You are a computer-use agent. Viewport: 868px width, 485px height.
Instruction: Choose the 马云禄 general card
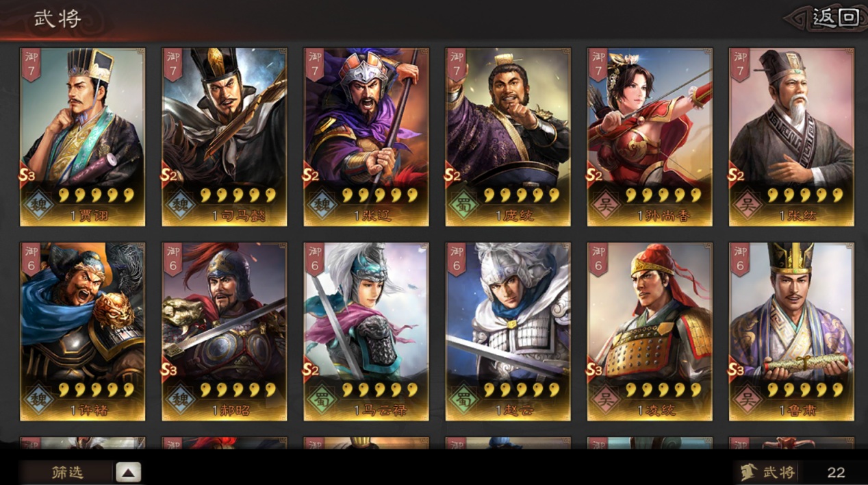coord(366,332)
